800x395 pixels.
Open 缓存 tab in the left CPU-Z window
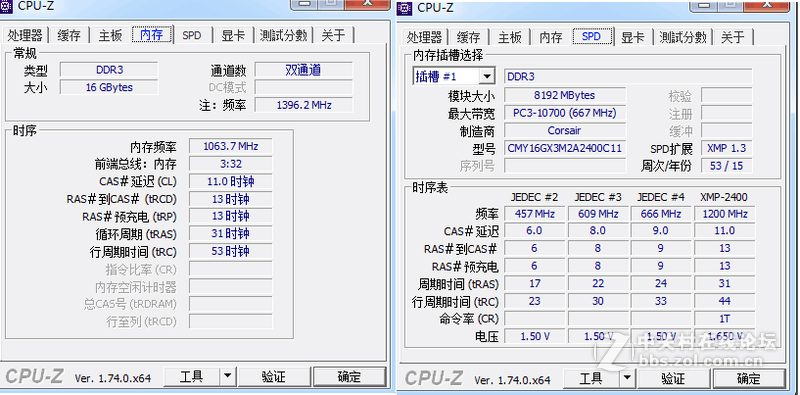tap(69, 35)
